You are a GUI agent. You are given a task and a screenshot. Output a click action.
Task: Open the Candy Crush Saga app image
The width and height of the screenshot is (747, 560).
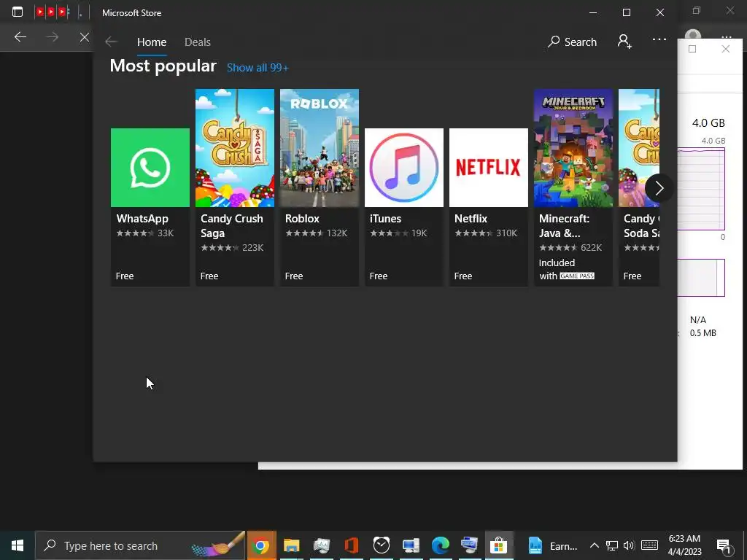click(235, 147)
